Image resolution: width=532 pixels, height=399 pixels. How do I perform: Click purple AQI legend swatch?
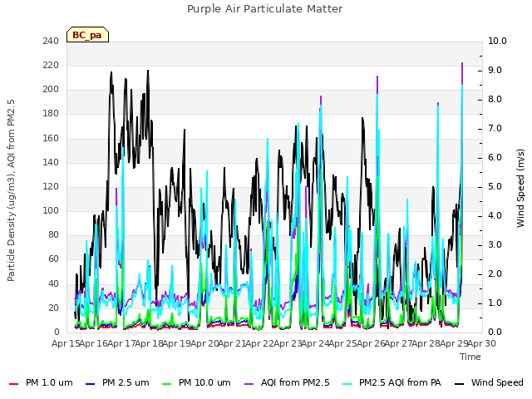[249, 384]
